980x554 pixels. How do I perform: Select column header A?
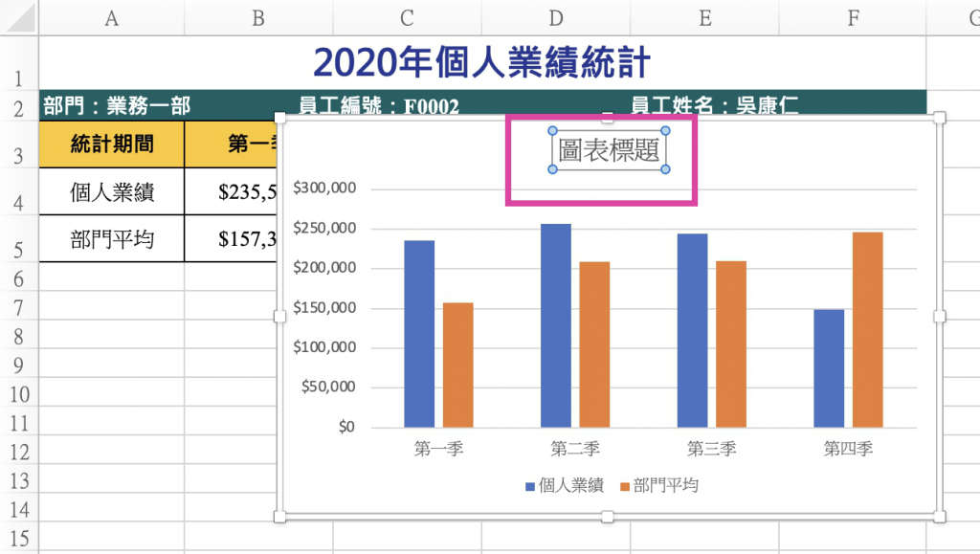(x=111, y=17)
